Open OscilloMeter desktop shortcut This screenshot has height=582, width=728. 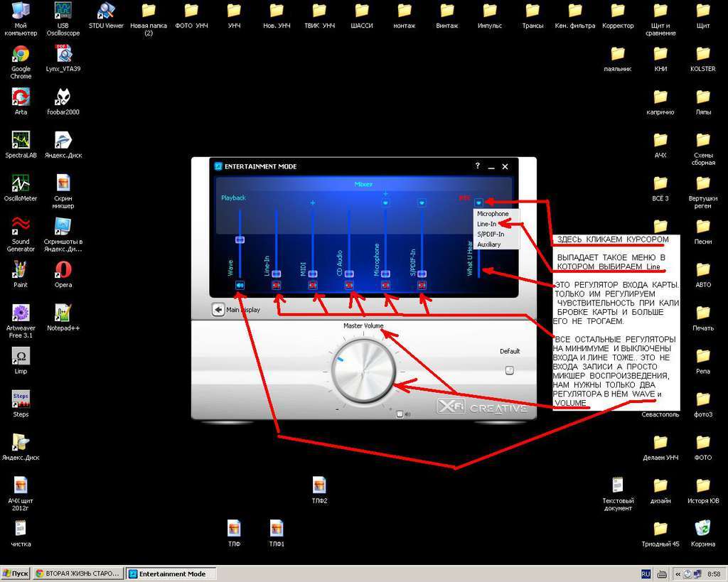click(x=21, y=188)
